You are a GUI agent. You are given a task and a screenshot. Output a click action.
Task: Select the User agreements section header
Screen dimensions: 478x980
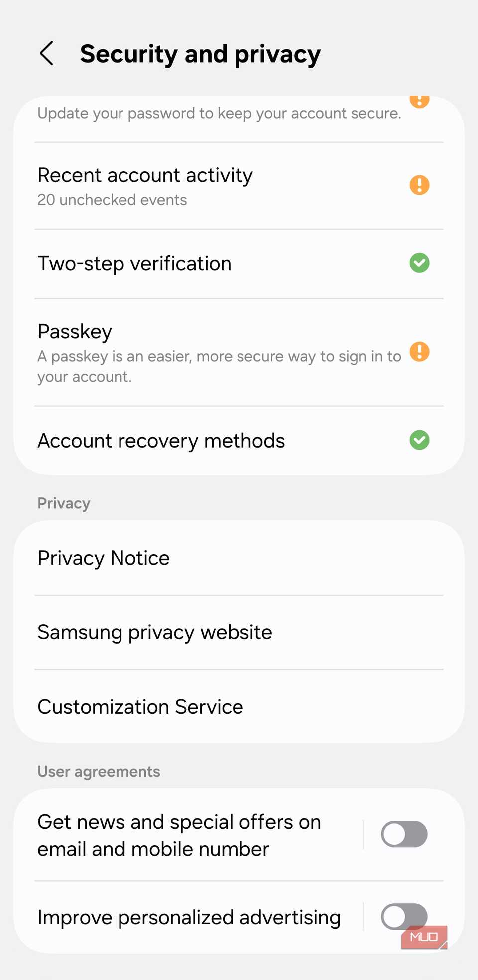[99, 771]
